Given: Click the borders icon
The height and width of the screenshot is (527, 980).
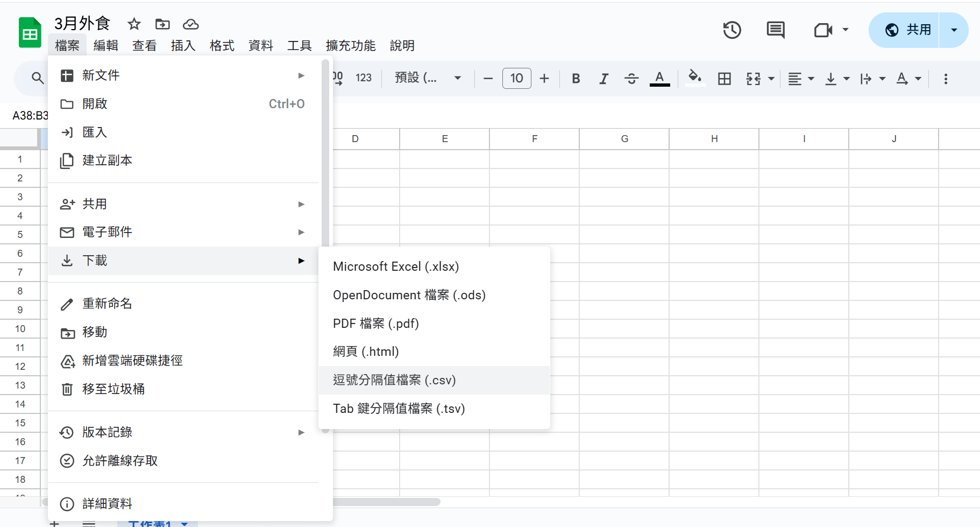Looking at the screenshot, I should pyautogui.click(x=725, y=79).
